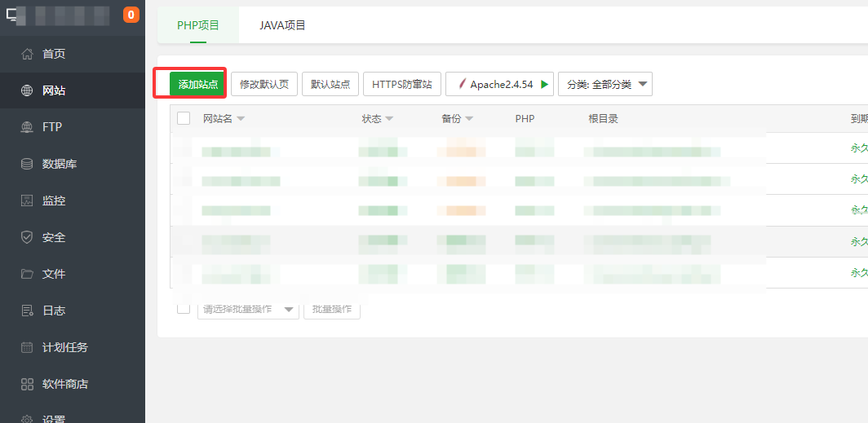Screen dimensions: 868x423
Task: Click the orange notification badge
Action: coord(131,15)
